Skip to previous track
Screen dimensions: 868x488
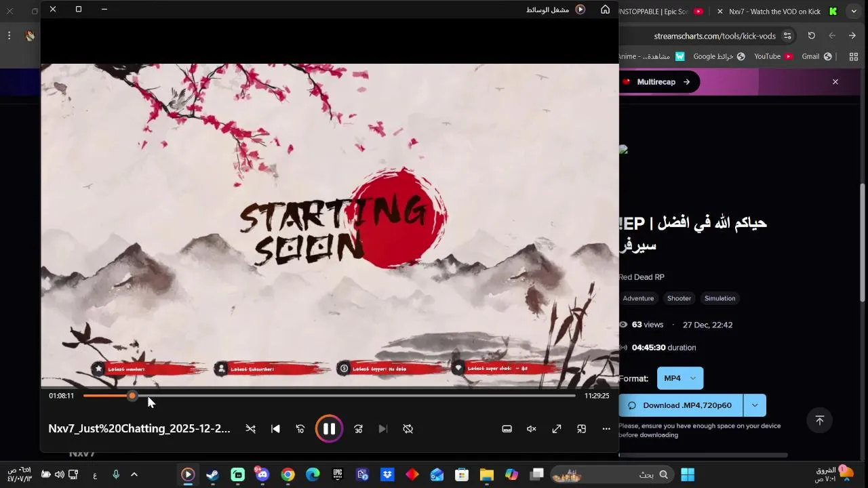coord(275,429)
